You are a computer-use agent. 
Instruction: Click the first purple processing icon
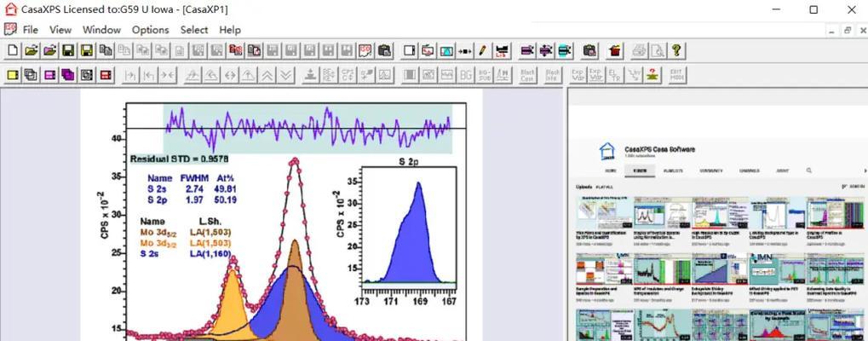(527, 51)
